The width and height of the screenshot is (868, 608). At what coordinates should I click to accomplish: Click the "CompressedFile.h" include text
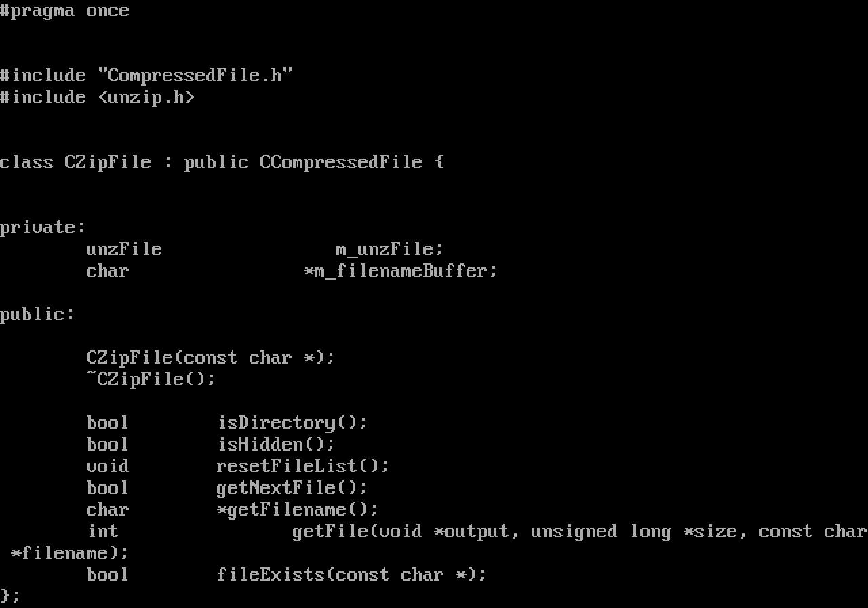click(x=195, y=75)
